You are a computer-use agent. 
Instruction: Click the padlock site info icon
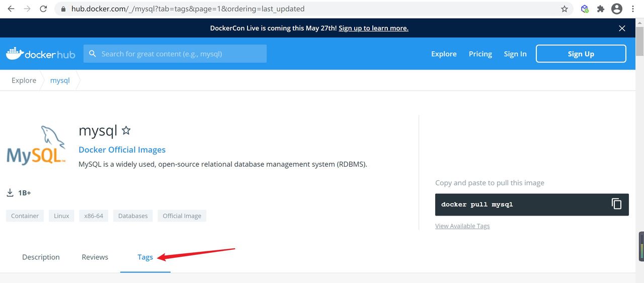63,9
